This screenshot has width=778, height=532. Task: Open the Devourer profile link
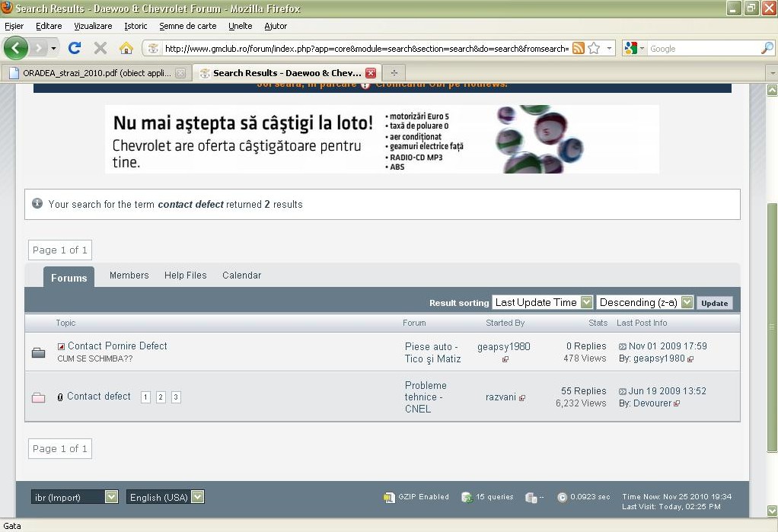tap(652, 403)
